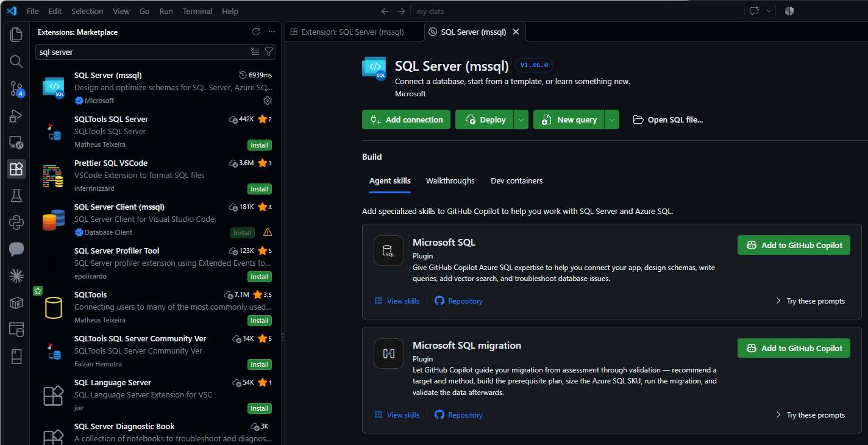Select the Extensions icon in activity bar
This screenshot has height=445, width=868.
point(16,169)
